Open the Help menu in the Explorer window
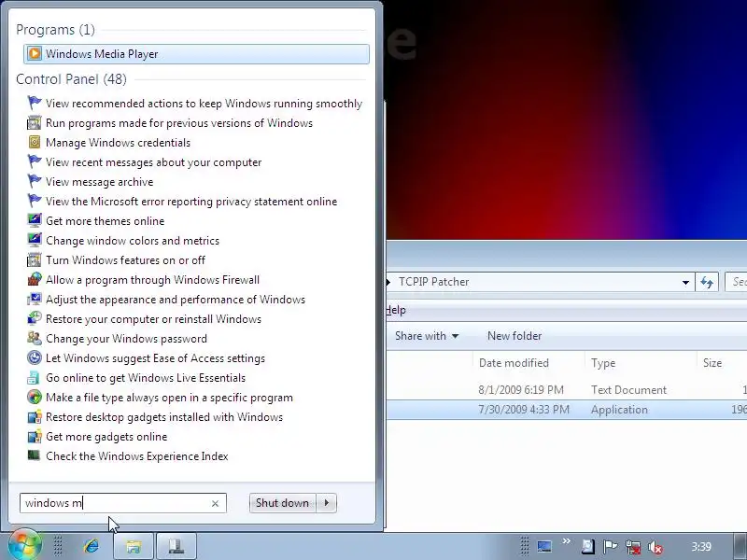This screenshot has height=560, width=747. pos(396,310)
